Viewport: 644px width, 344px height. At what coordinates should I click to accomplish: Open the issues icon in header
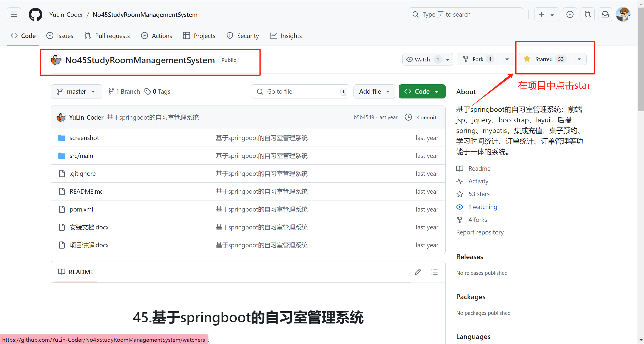coord(570,14)
